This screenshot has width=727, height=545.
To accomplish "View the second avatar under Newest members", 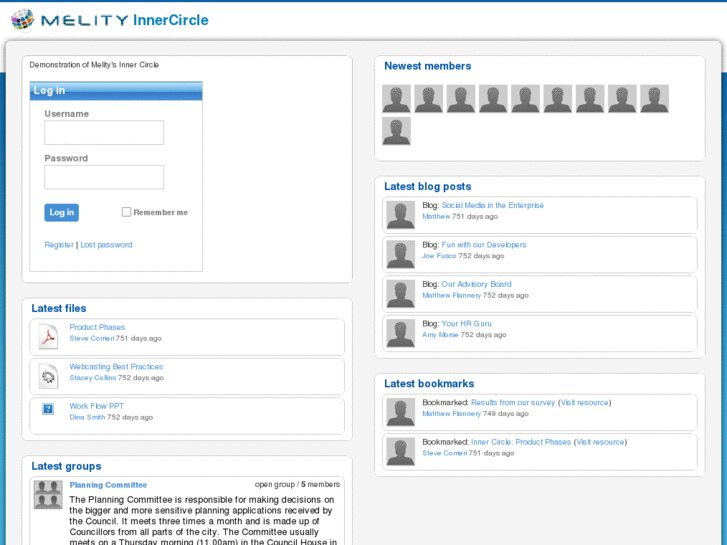I will click(429, 98).
